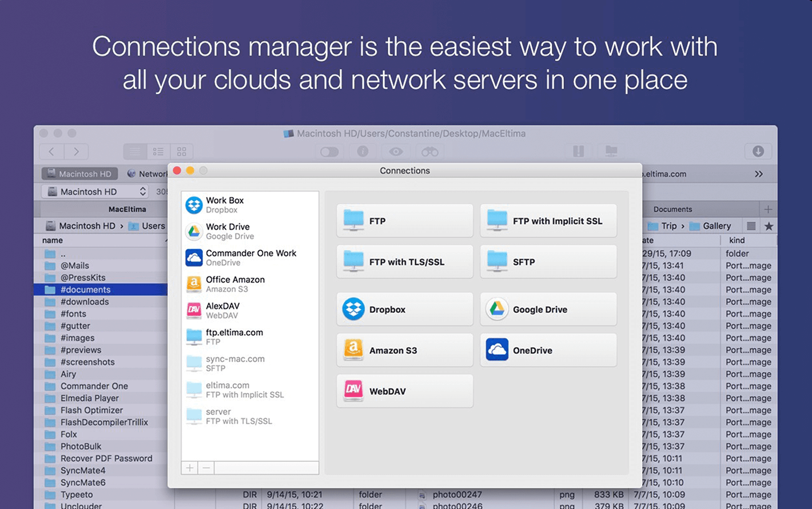The width and height of the screenshot is (812, 509).
Task: Select eltima.com FTP with Implicit SSL entry
Action: 250,389
